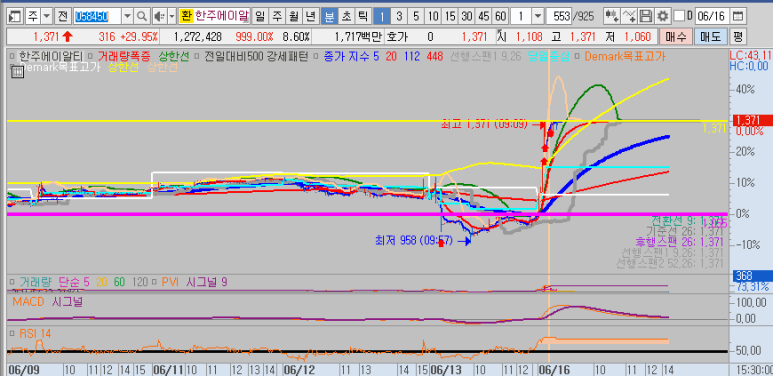Expand the stock code history dropdown
This screenshot has height=376, width=773.
127,16
